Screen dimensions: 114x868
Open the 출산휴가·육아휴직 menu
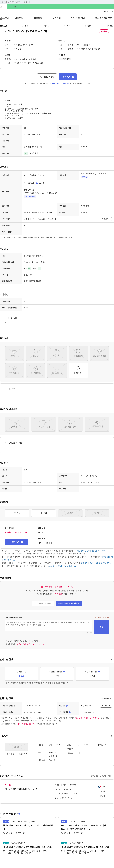(104, 18)
